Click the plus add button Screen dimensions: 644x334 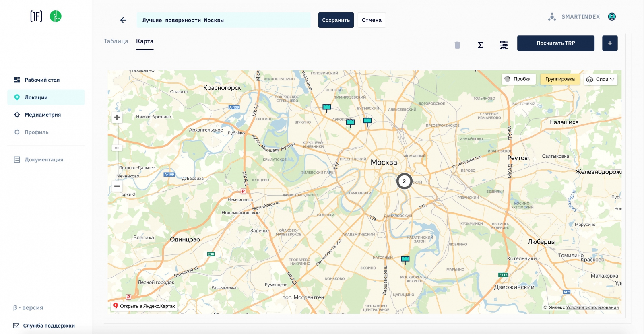click(610, 43)
